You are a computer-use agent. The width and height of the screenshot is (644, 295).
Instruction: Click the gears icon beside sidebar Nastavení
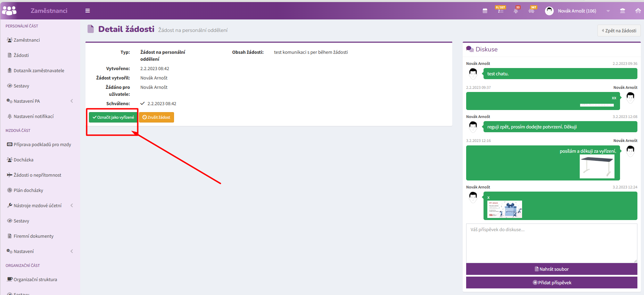click(x=10, y=251)
